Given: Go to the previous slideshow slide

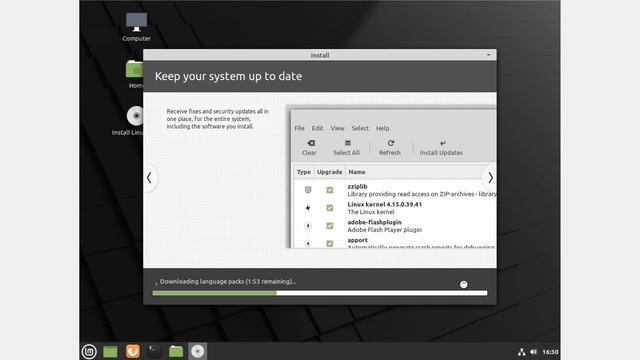Looking at the screenshot, I should tap(149, 178).
